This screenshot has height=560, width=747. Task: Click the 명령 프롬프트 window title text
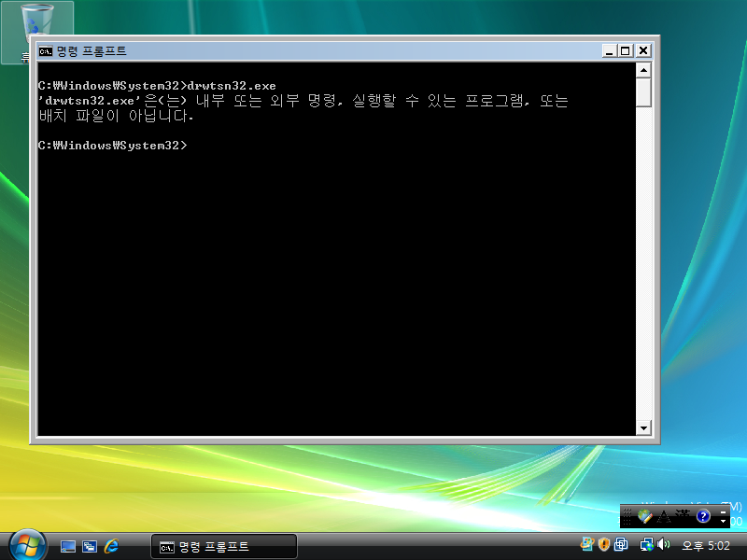[92, 51]
